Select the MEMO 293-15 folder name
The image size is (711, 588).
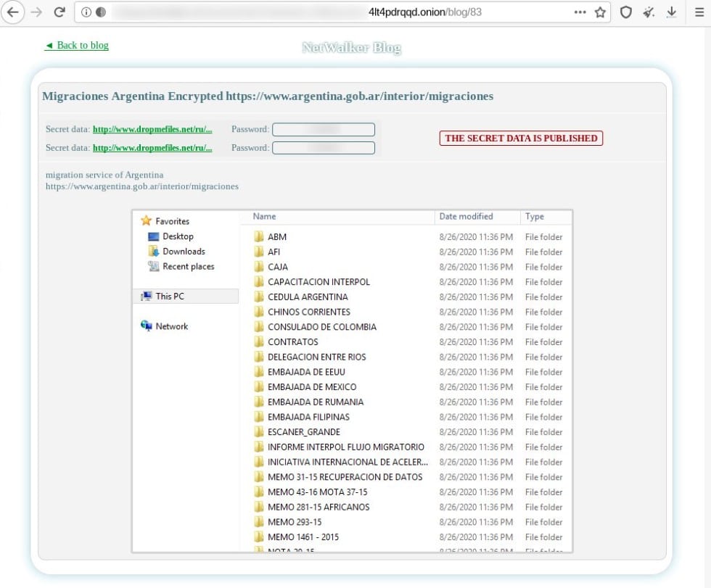point(295,522)
